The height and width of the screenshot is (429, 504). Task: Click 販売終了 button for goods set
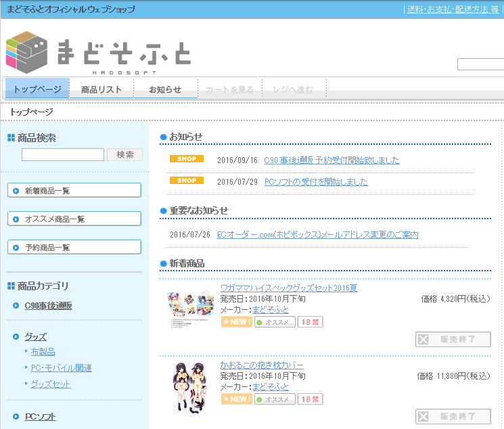(x=453, y=339)
